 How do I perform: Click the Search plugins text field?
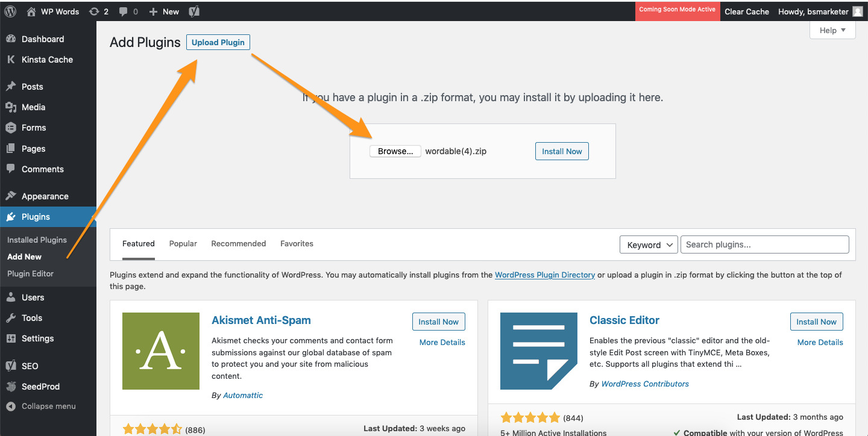(764, 244)
